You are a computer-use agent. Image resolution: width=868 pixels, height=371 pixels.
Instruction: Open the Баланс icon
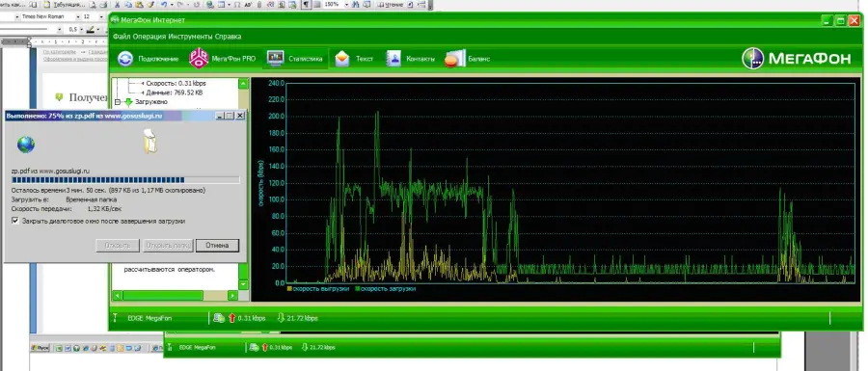[x=454, y=59]
